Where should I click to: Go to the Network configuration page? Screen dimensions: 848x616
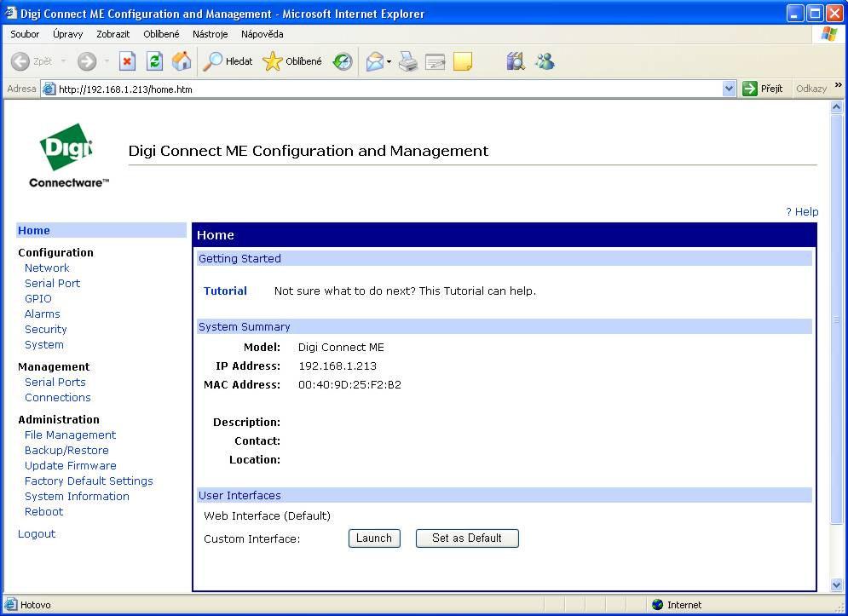coord(47,268)
